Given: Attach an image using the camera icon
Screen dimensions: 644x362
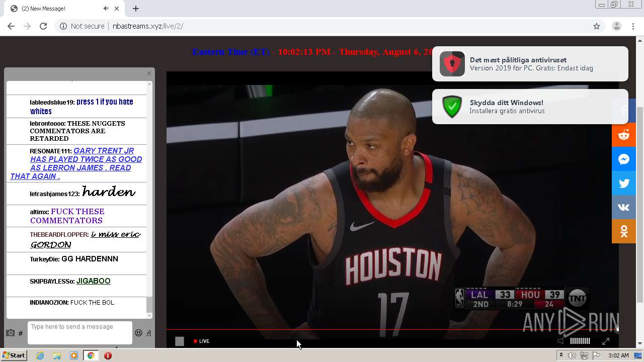Looking at the screenshot, I should [10, 333].
